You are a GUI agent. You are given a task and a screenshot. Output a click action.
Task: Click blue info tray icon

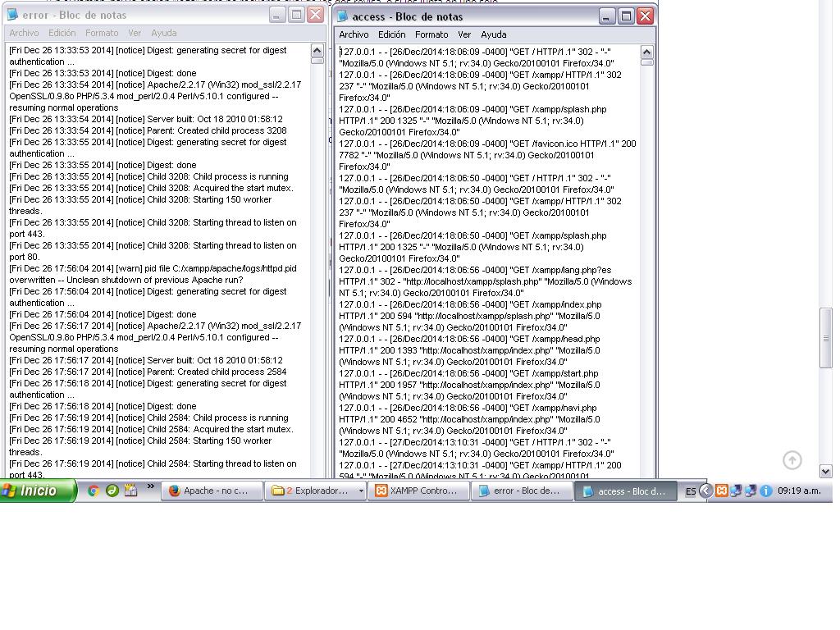pyautogui.click(x=766, y=491)
